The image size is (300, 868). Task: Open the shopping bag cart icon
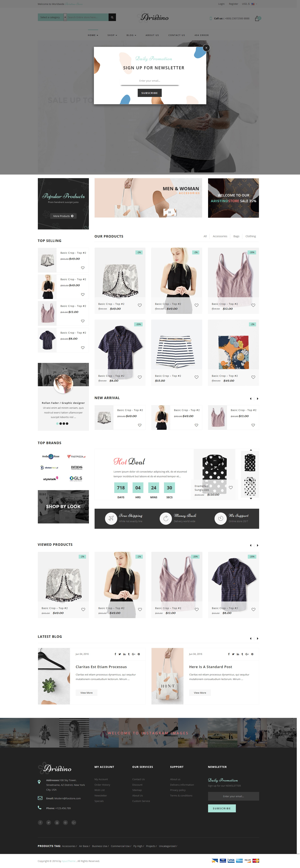click(x=257, y=19)
